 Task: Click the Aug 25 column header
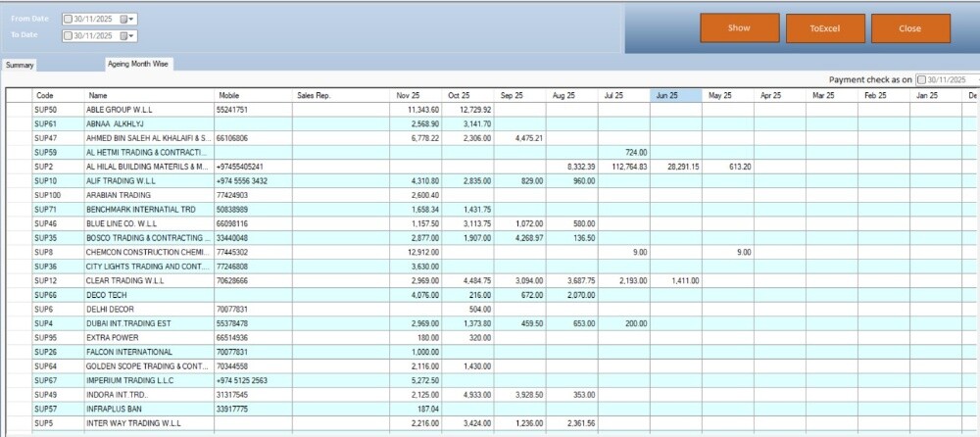[x=572, y=96]
